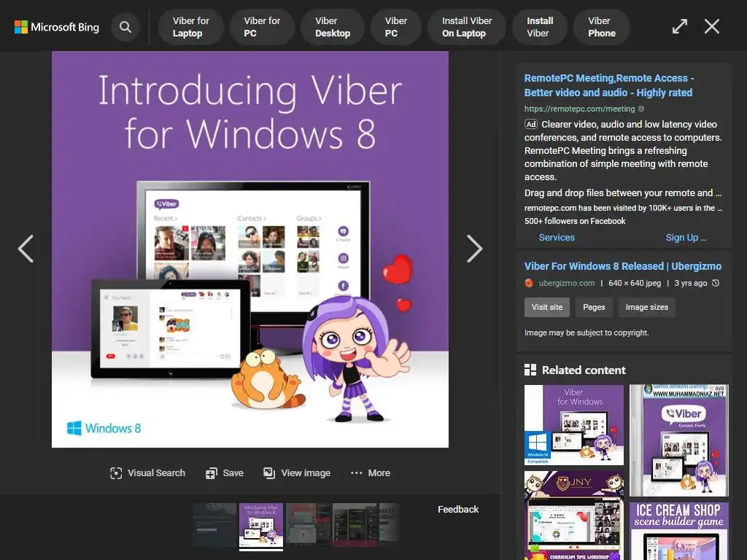Screen dimensions: 747x560
Task: Open View image option
Action: coord(297,472)
